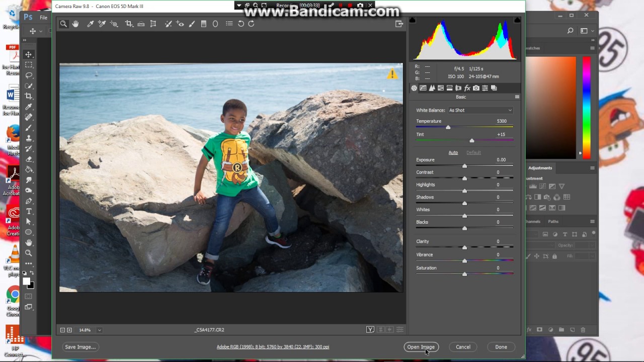644x362 pixels.
Task: Select the Straighten tool
Action: click(141, 24)
